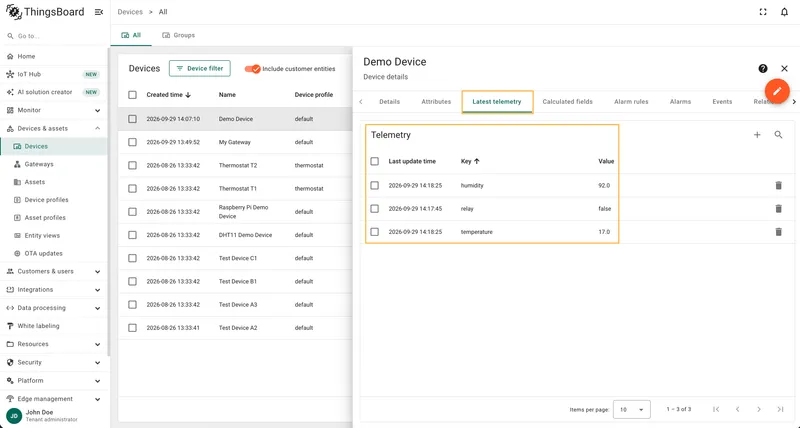Collapse Devices & assets section
Viewport: 800px width, 428px height.
pos(54,128)
